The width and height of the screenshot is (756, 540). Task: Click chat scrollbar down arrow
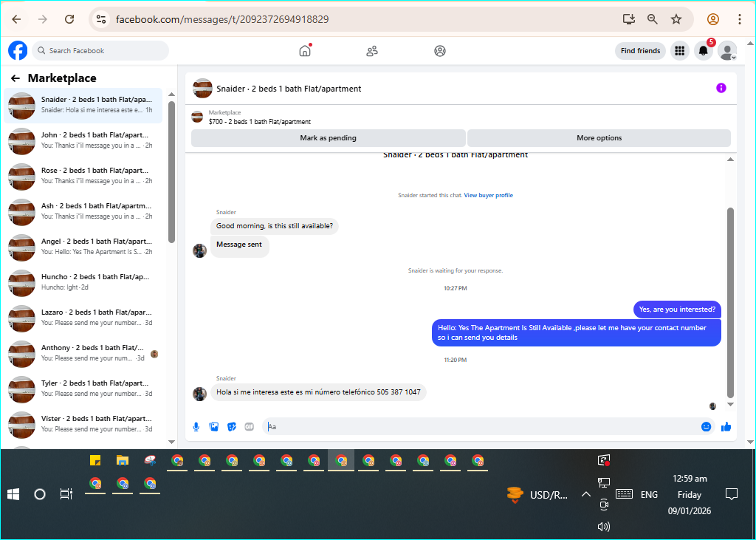click(x=730, y=404)
